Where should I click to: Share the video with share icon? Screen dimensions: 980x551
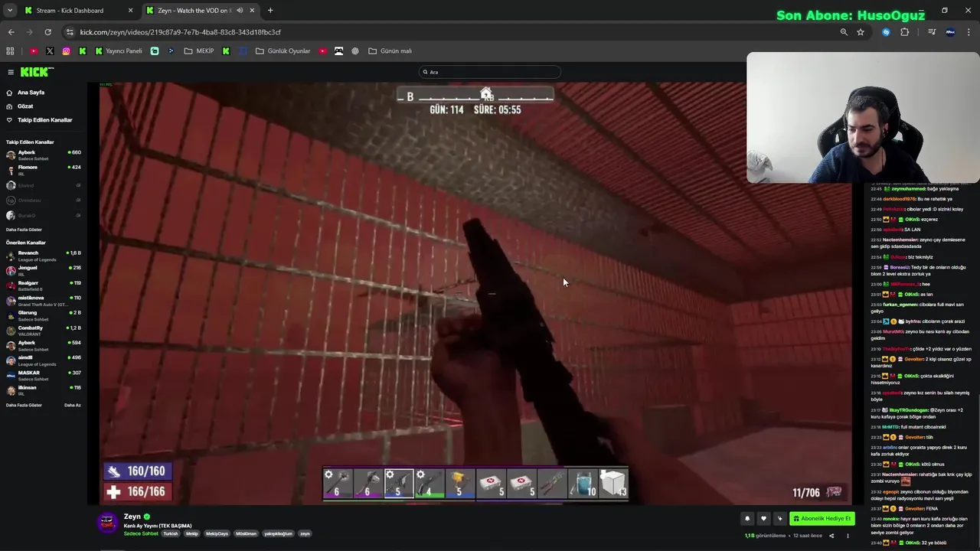pyautogui.click(x=831, y=536)
